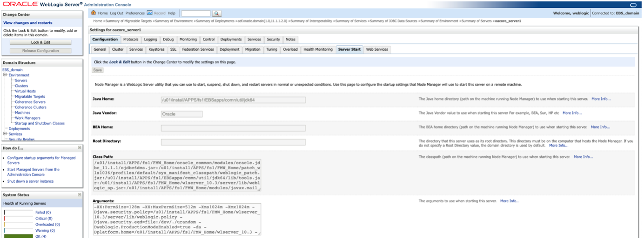Select the Cluster subtab

tap(118, 49)
